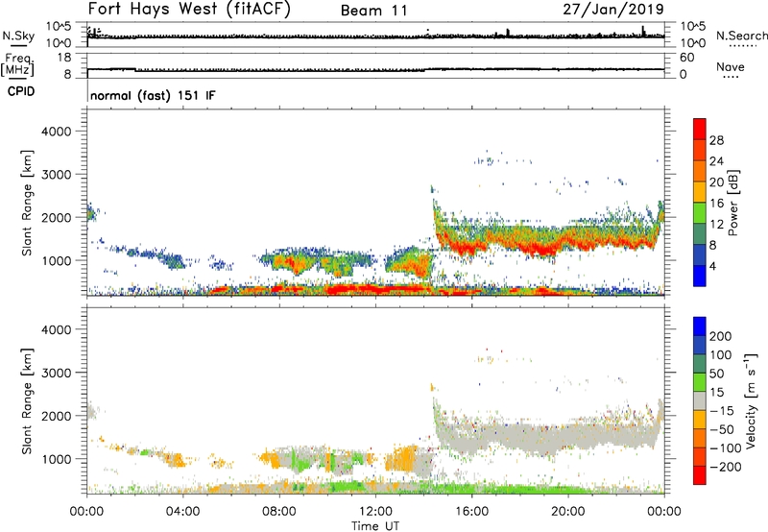Click the date '27/Jan/2019'
The image size is (768, 532).
click(613, 10)
